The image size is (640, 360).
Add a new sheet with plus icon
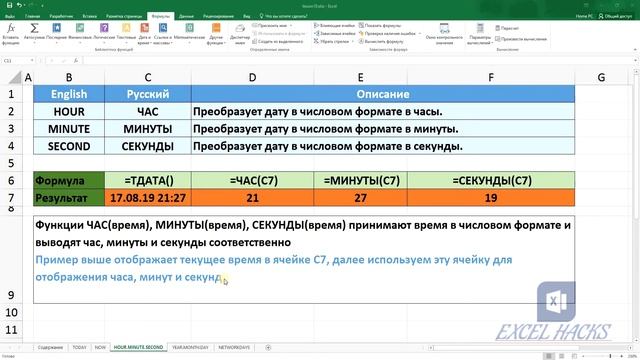click(x=268, y=347)
